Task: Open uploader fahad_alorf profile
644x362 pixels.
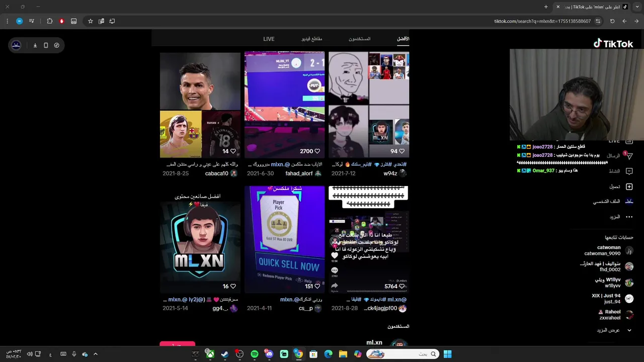Action: pos(303,173)
